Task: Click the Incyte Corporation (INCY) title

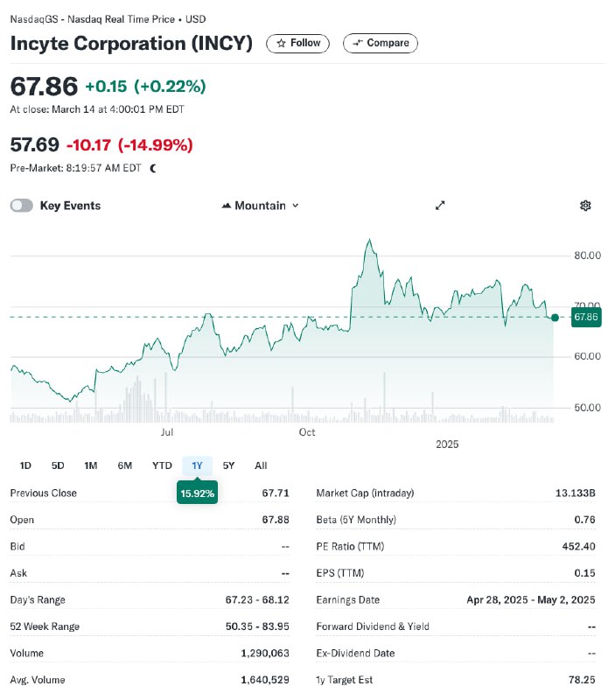Action: (x=131, y=43)
